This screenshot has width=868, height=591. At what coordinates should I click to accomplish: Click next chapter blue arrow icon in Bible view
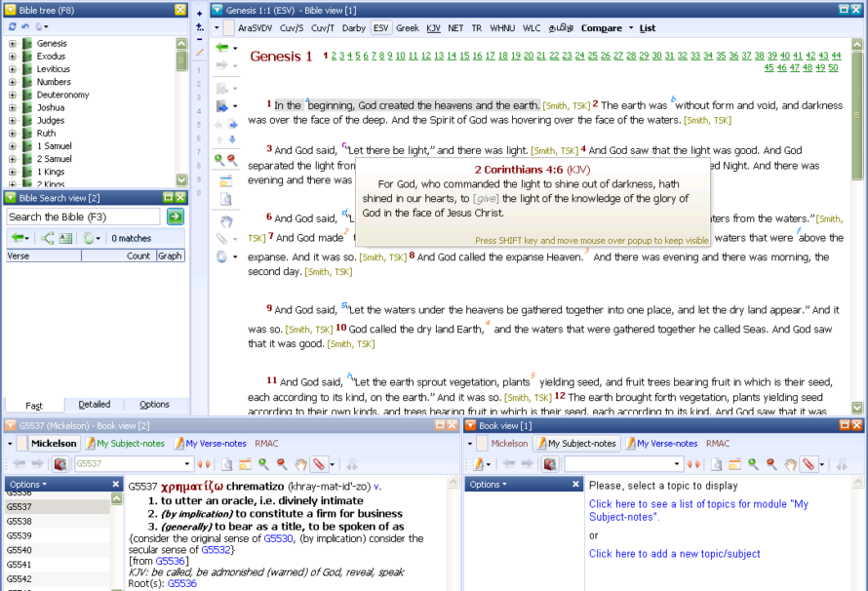point(232,125)
